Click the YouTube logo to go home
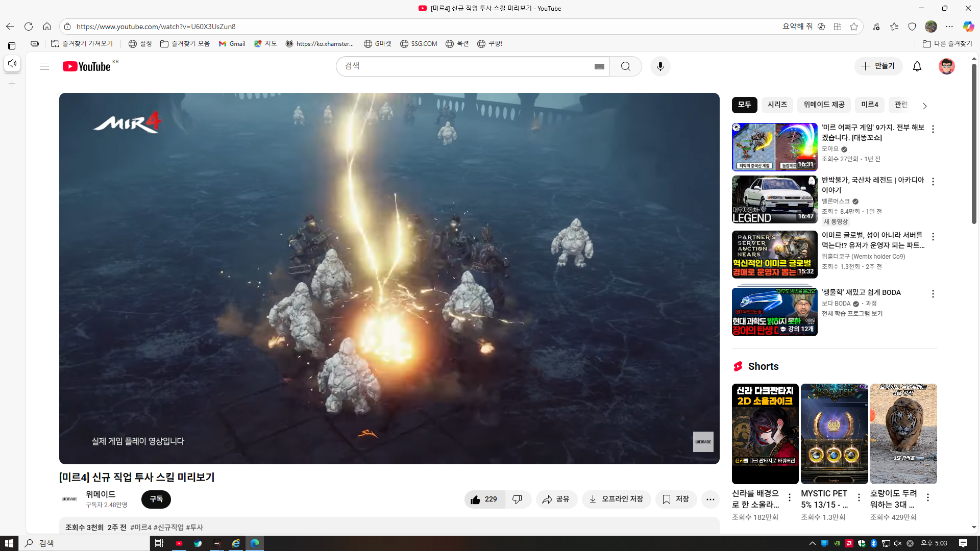 coord(86,66)
